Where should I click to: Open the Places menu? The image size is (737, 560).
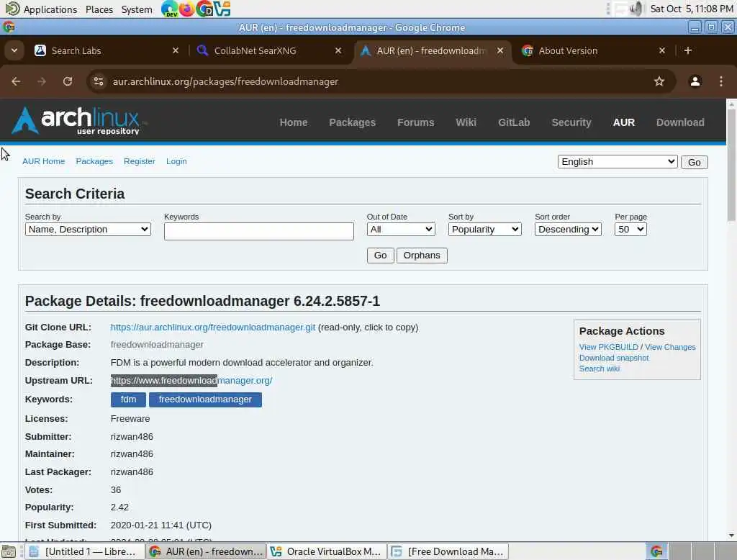[x=99, y=9]
